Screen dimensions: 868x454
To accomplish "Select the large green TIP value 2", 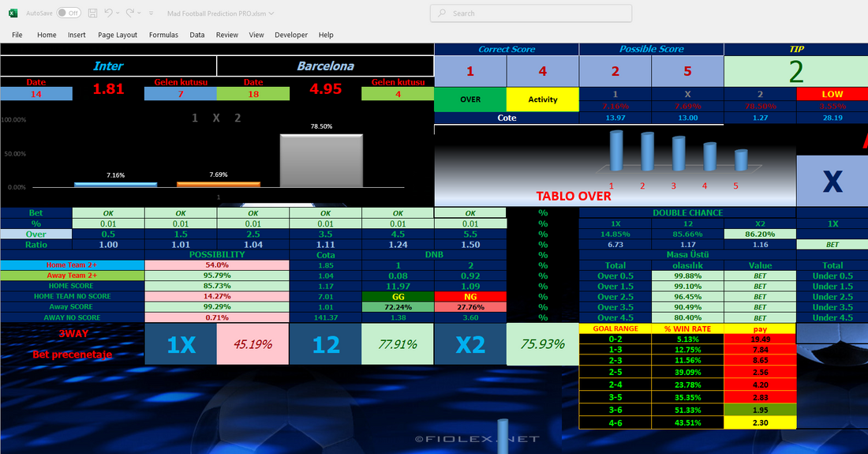I will 796,71.
